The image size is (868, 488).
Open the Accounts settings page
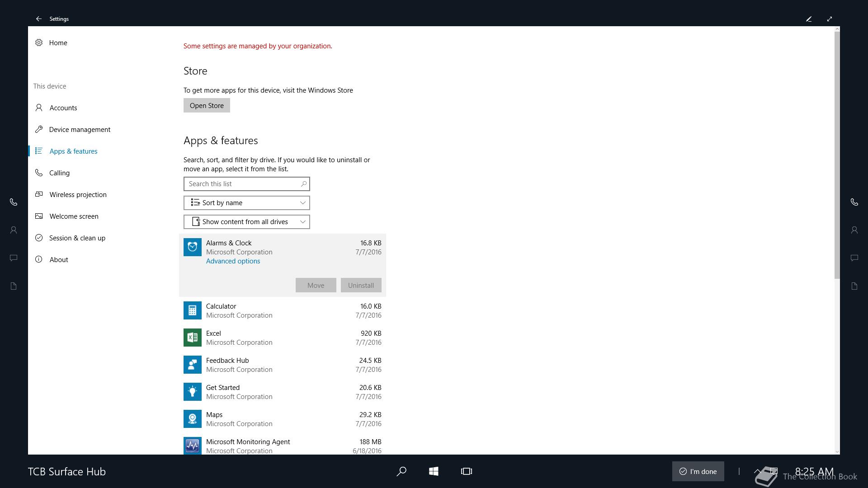click(x=63, y=108)
